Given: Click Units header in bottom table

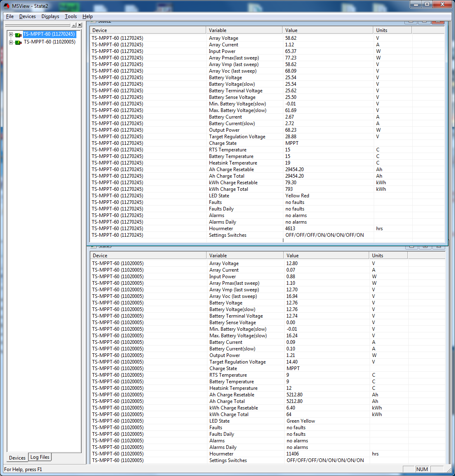Looking at the screenshot, I should pyautogui.click(x=388, y=256).
